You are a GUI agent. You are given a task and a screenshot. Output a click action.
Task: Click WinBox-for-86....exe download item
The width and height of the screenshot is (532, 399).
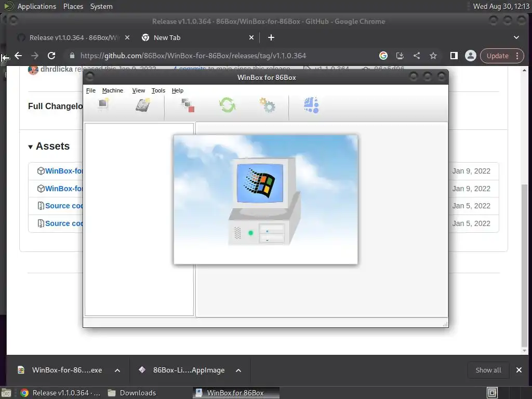(x=60, y=370)
